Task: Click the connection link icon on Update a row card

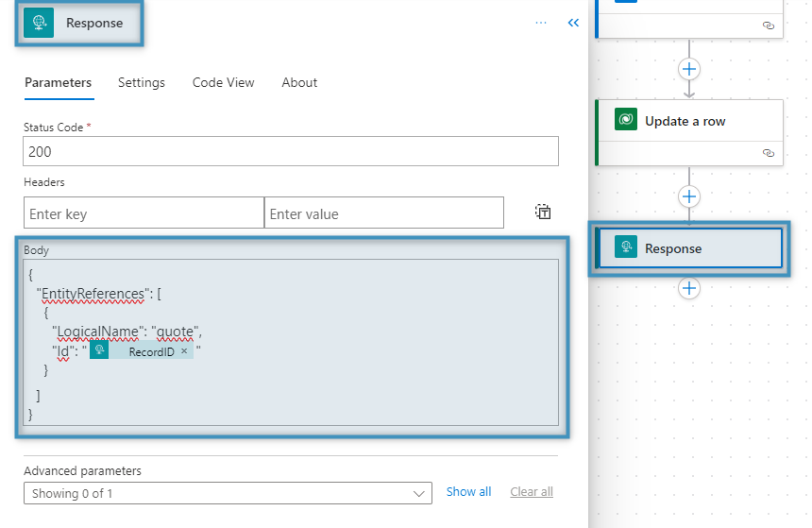Action: 769,153
